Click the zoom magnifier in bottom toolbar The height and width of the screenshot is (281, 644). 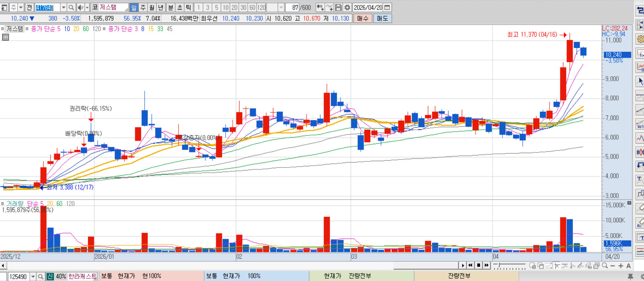(605, 266)
